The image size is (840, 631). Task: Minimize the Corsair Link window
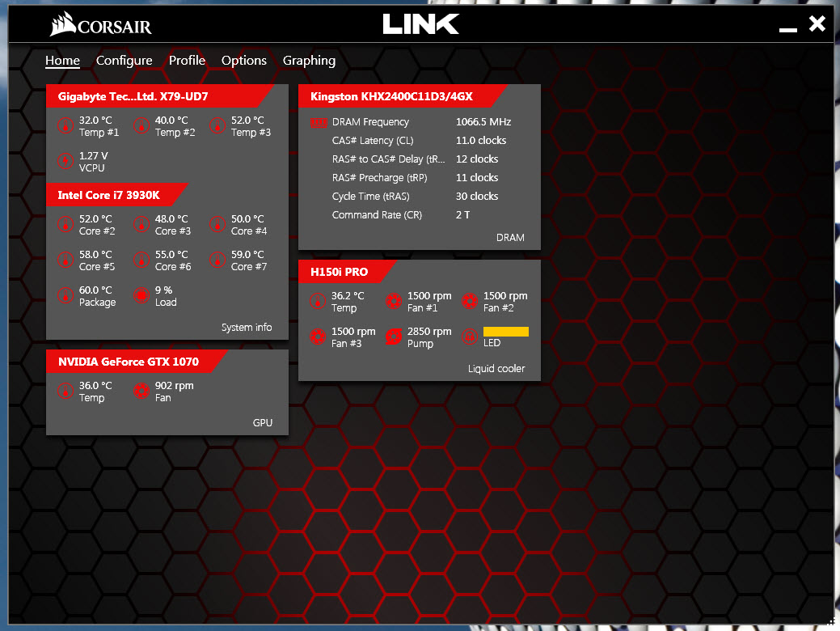pos(788,30)
